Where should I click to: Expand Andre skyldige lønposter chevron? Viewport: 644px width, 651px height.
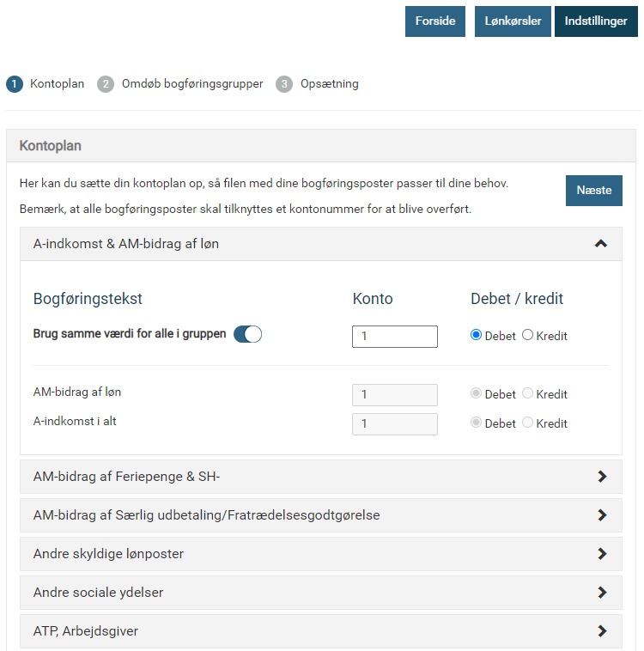[x=602, y=554]
